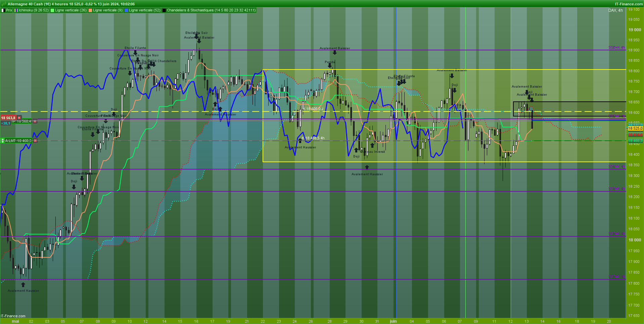
Task: Click the +38,1 profit label
Action: [x=6, y=123]
